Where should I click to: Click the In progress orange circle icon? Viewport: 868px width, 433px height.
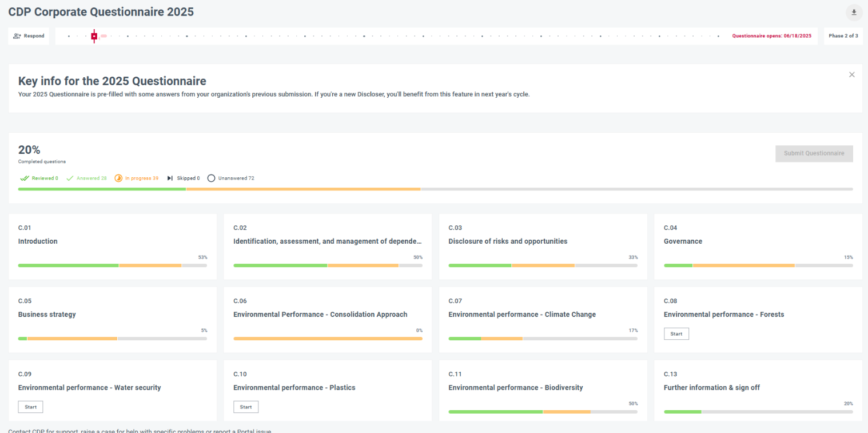coord(118,178)
